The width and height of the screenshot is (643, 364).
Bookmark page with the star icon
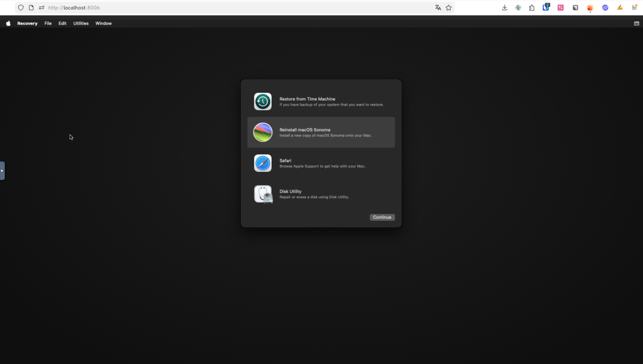[449, 8]
